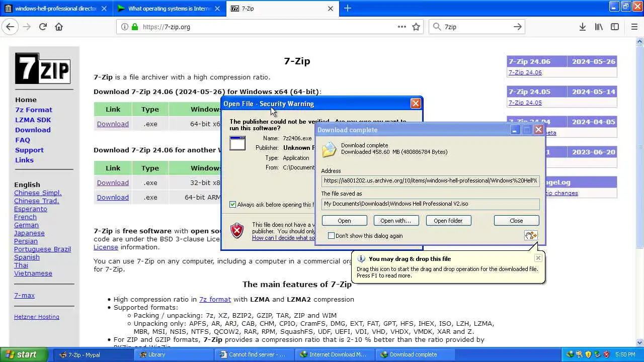Click the yellow shield tray icon

click(588, 354)
